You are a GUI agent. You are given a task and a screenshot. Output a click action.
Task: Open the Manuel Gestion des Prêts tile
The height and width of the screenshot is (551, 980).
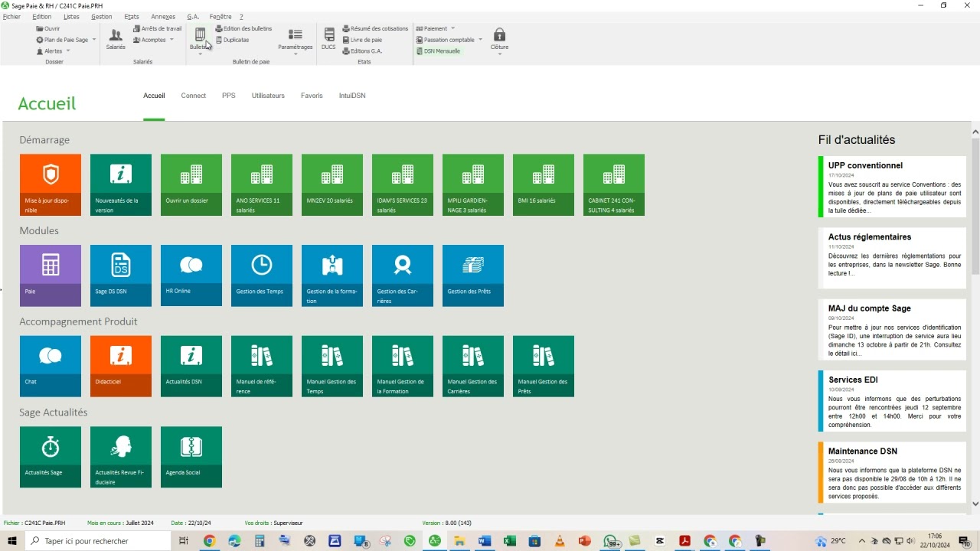[x=544, y=366]
